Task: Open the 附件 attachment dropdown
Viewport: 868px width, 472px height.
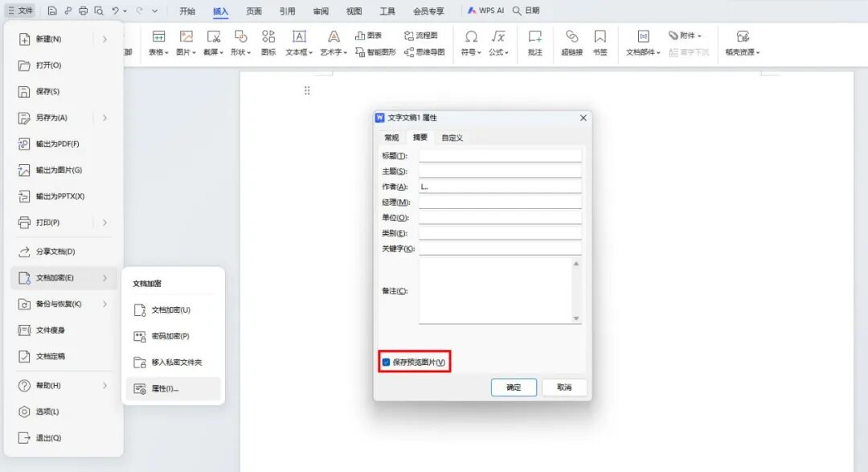Action: pos(685,35)
